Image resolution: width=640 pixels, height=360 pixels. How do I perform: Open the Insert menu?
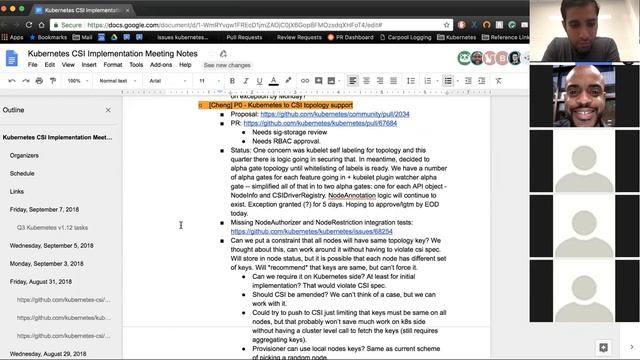tap(89, 65)
